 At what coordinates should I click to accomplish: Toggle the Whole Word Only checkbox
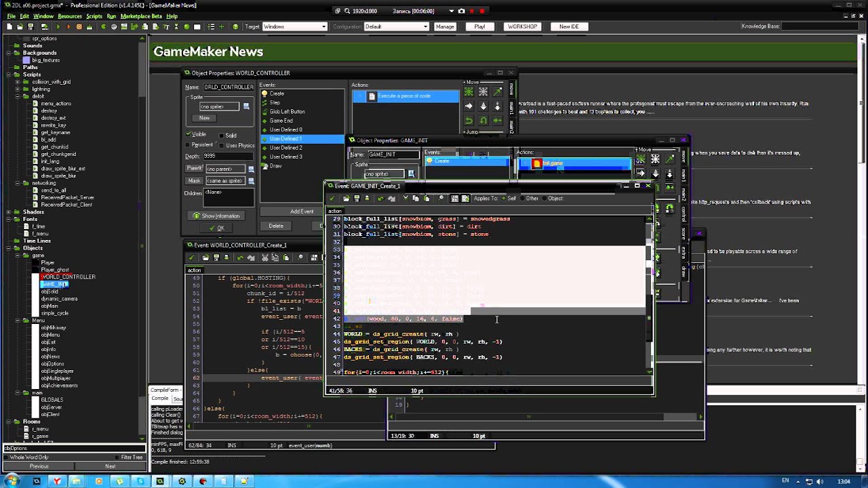coord(6,457)
